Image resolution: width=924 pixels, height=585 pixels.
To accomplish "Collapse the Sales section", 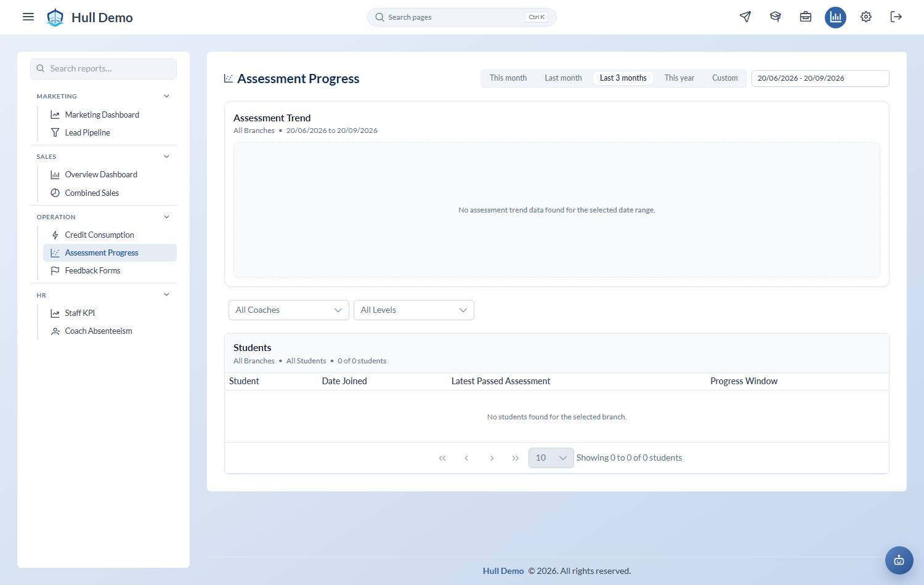I will tap(166, 156).
